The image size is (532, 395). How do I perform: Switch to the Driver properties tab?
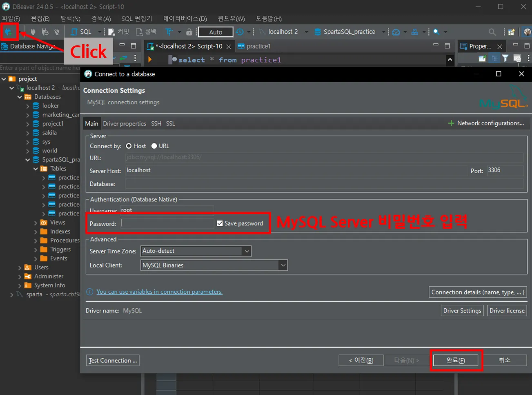(x=125, y=124)
